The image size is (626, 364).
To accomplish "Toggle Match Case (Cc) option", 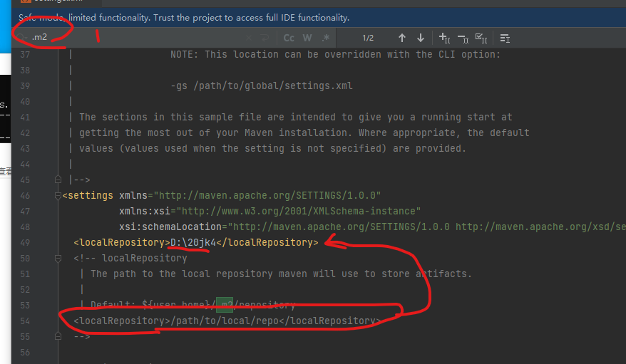I will (289, 38).
